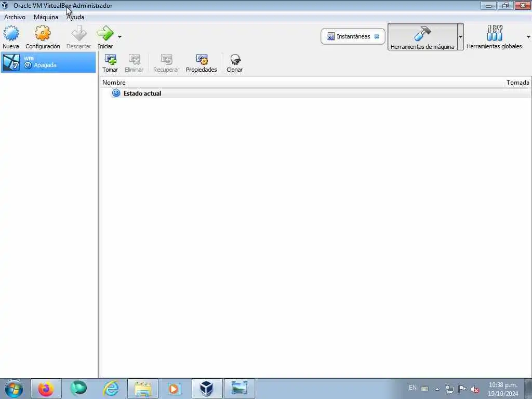Viewport: 532px width, 399px height.
Task: Click the VirtualBox title bar icon
Action: coord(5,5)
